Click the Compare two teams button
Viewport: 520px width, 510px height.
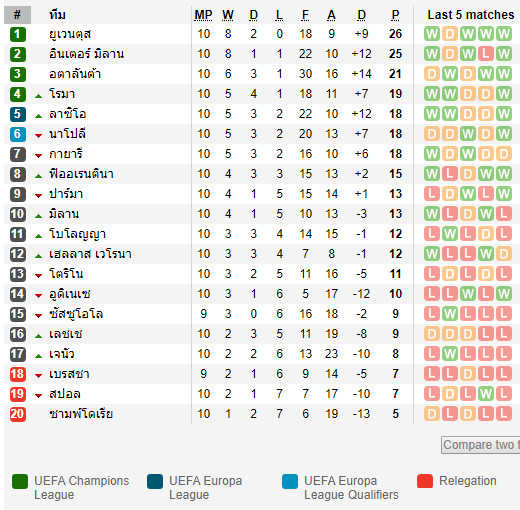click(481, 445)
